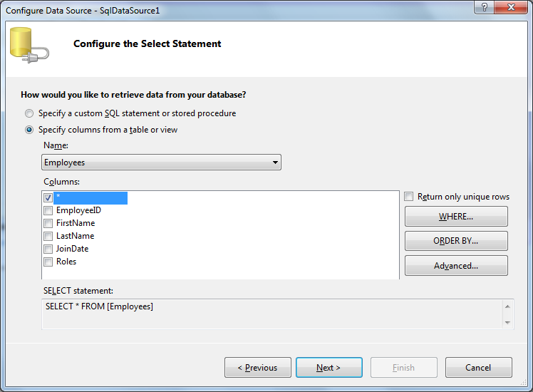
Task: Open the ORDER BY dialog
Action: [456, 241]
